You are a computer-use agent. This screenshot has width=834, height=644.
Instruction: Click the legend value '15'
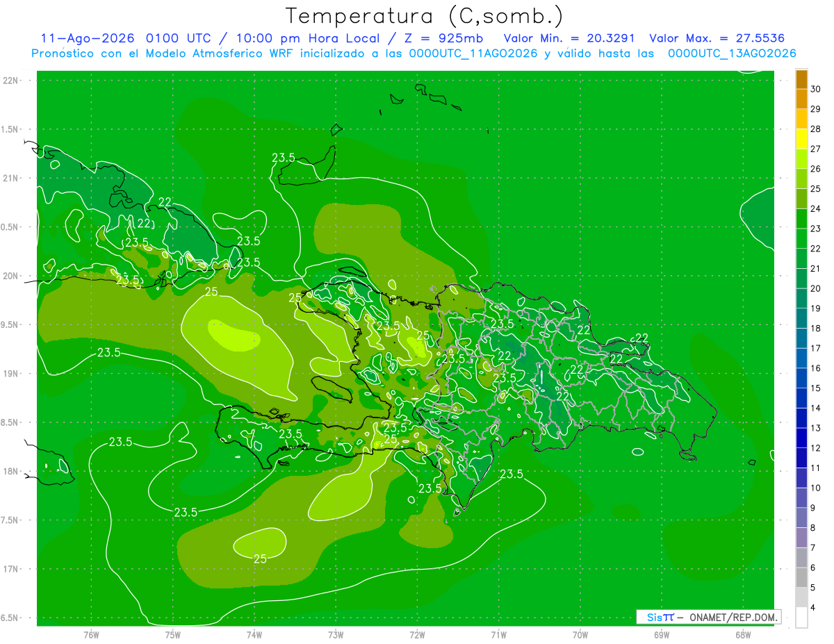coord(816,388)
